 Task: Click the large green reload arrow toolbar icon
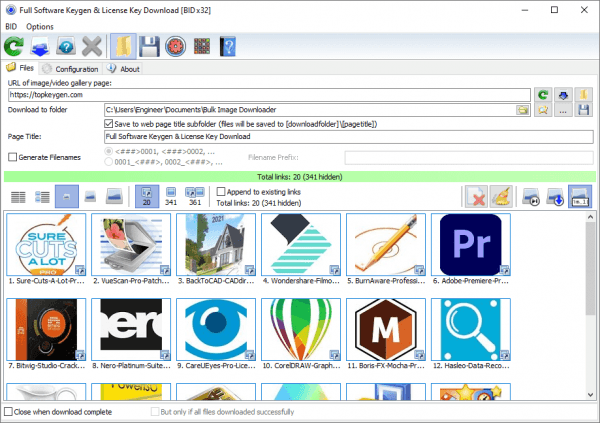pos(14,46)
